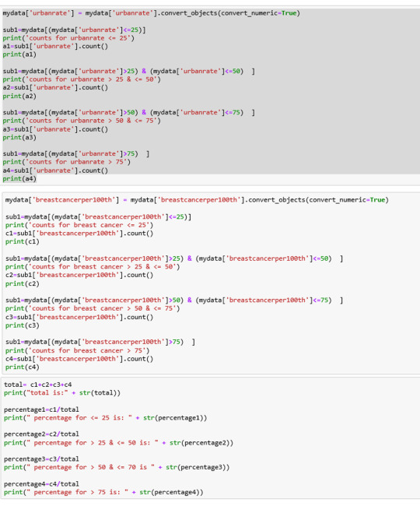Viewport: 420px width, 506px height.
Task: Click line percentage4=c4/total
Action: coord(41,484)
